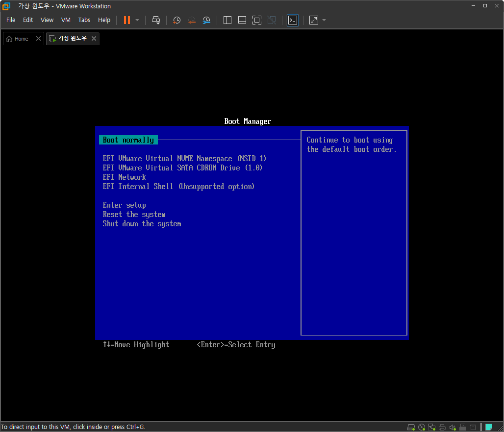504x432 pixels.
Task: Close the 가상 윈도우 tab
Action: point(94,39)
